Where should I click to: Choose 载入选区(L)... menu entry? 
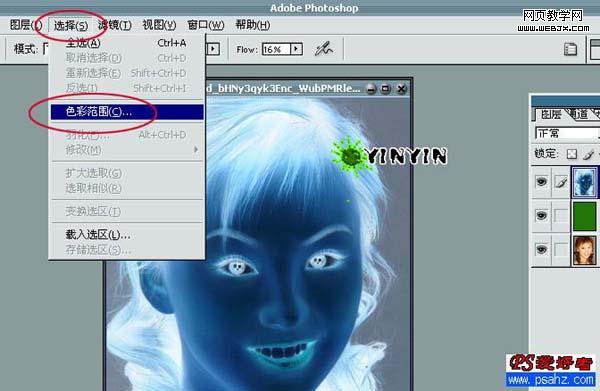[x=127, y=235]
